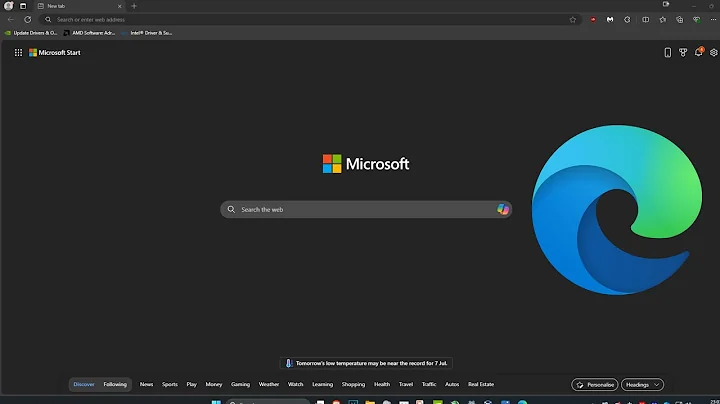The height and width of the screenshot is (404, 720).
Task: Open the News tab
Action: (146, 384)
